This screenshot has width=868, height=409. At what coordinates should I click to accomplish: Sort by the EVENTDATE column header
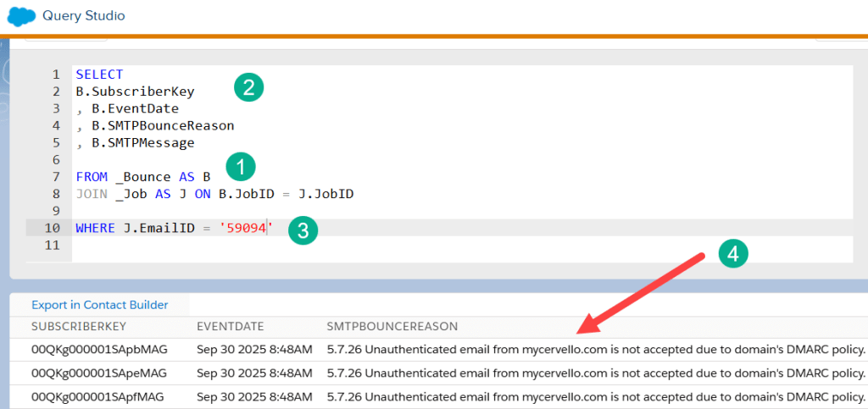pyautogui.click(x=230, y=326)
